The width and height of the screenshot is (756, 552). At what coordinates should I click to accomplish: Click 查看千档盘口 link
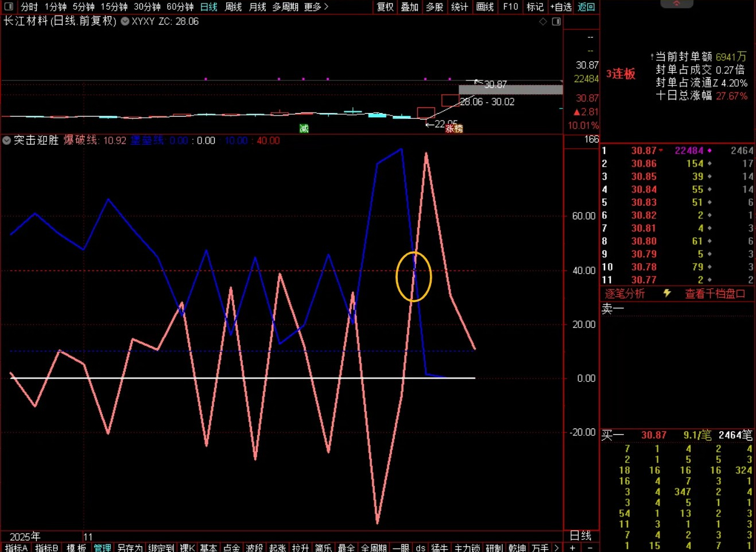click(x=715, y=294)
